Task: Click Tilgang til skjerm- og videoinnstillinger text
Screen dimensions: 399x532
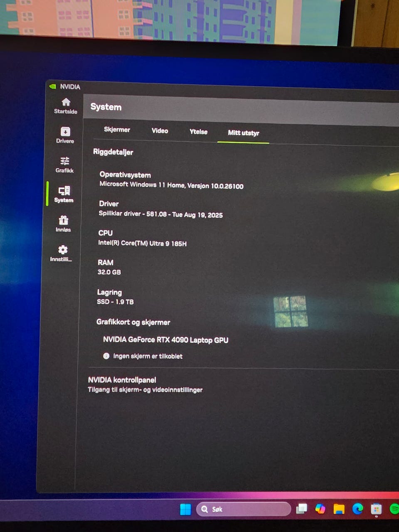Action: pyautogui.click(x=145, y=390)
